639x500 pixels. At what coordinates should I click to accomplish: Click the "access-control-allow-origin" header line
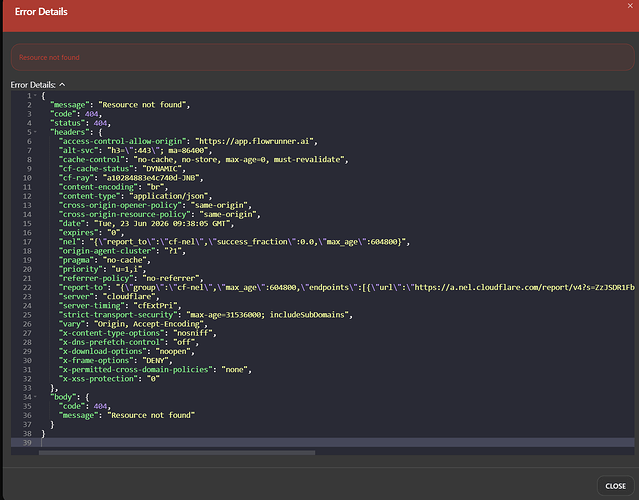point(188,141)
